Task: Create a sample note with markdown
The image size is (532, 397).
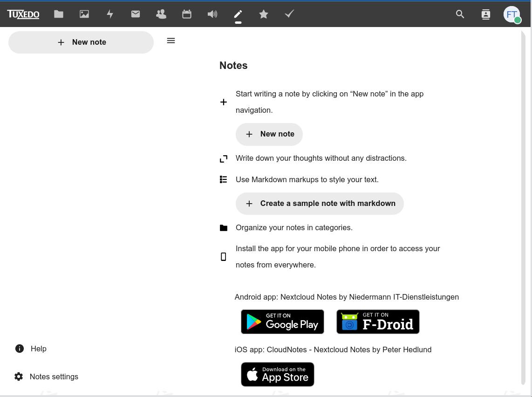Action: [x=320, y=204]
